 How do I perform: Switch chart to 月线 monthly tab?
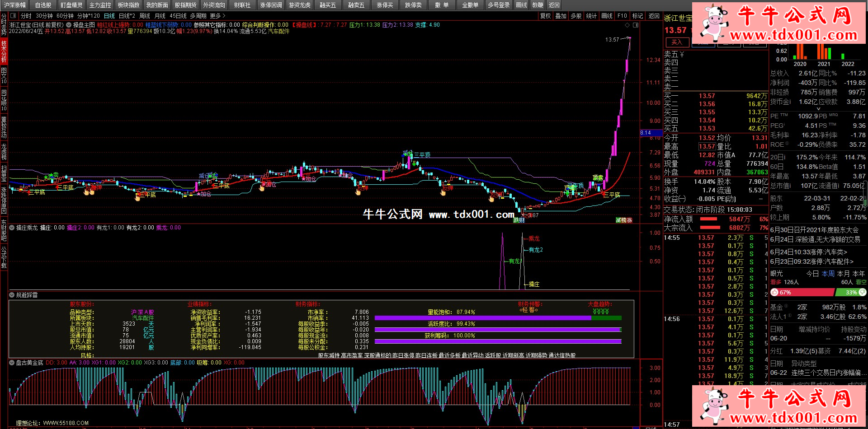point(160,16)
